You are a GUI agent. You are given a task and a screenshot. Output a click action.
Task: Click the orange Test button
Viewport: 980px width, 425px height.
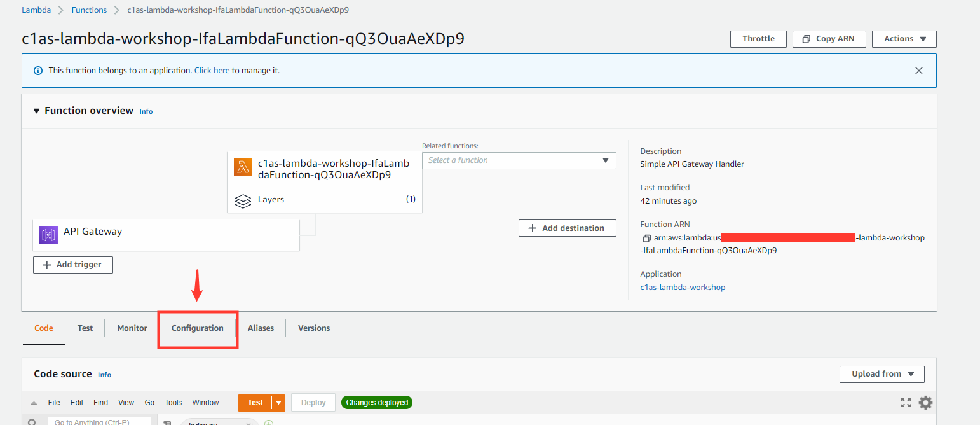tap(255, 403)
